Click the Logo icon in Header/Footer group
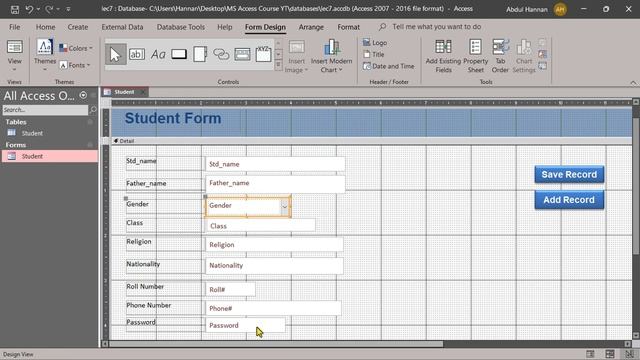The height and width of the screenshot is (360, 640). 367,42
